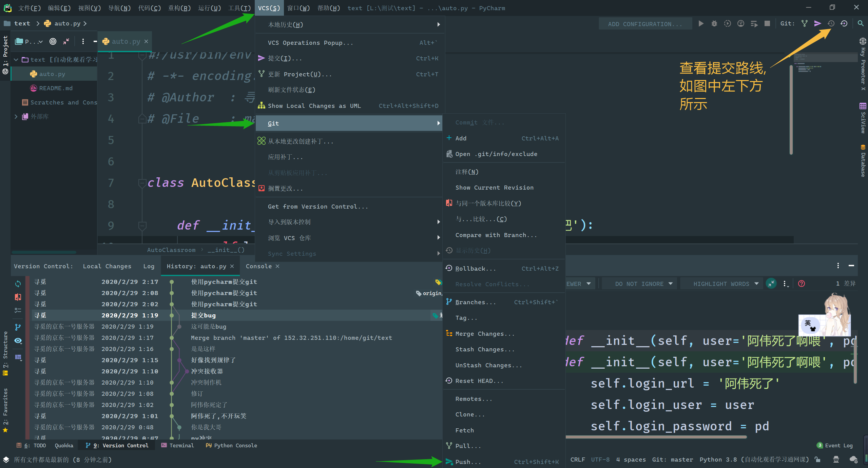Open Git show history clock icon
Viewport: 868px width, 468px height.
[831, 23]
